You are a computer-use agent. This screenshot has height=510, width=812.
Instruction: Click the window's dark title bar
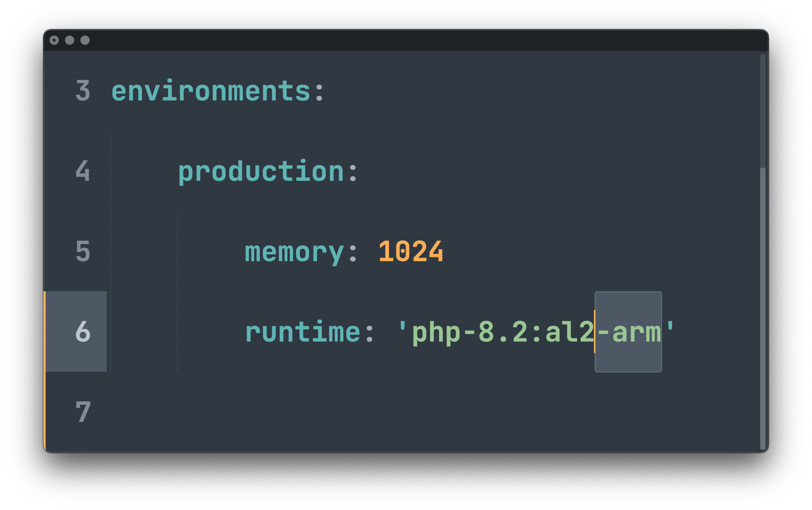[x=387, y=40]
